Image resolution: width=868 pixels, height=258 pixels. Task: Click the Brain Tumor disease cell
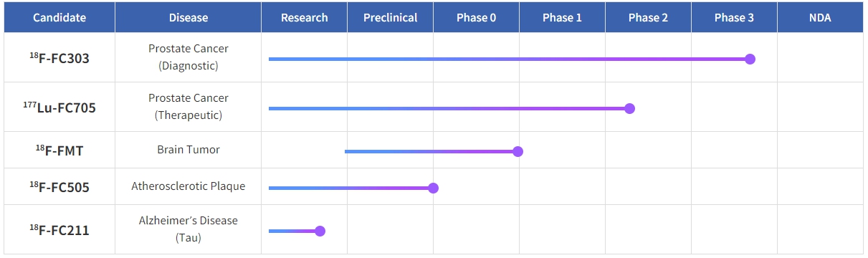pos(189,150)
